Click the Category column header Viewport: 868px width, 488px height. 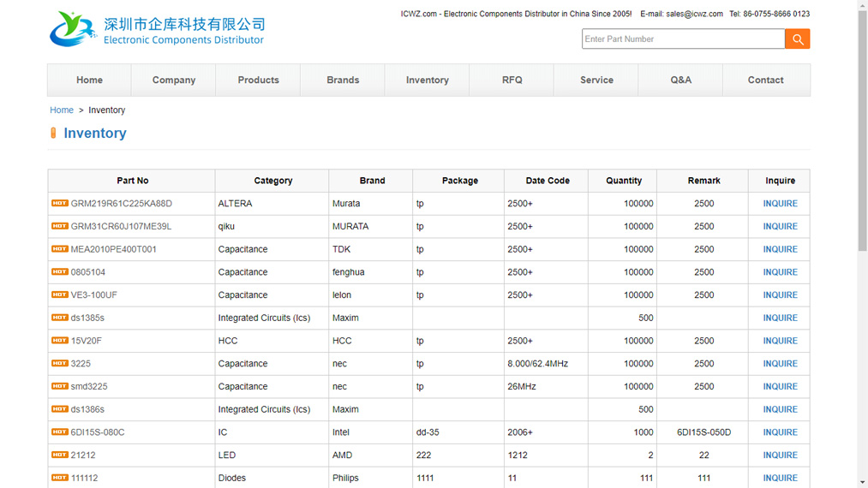coord(273,181)
